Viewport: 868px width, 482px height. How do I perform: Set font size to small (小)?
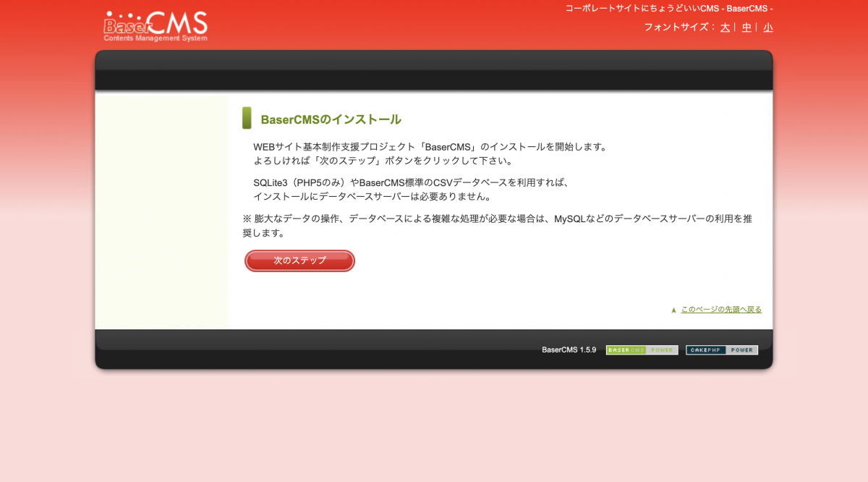[x=767, y=28]
